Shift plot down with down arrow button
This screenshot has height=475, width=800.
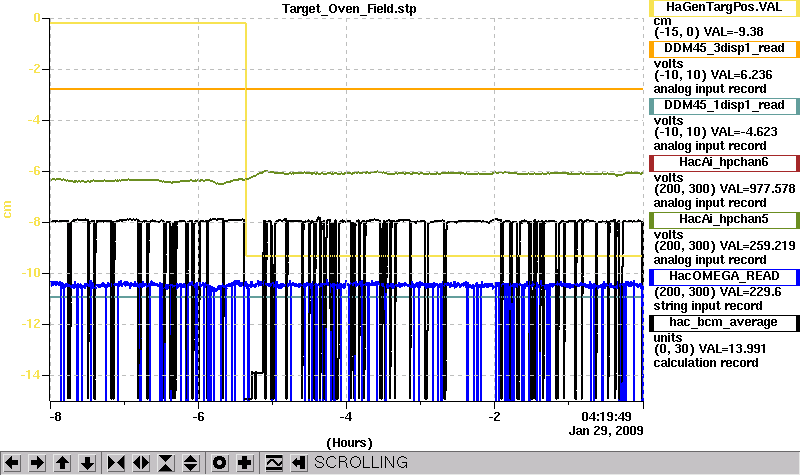[x=88, y=463]
